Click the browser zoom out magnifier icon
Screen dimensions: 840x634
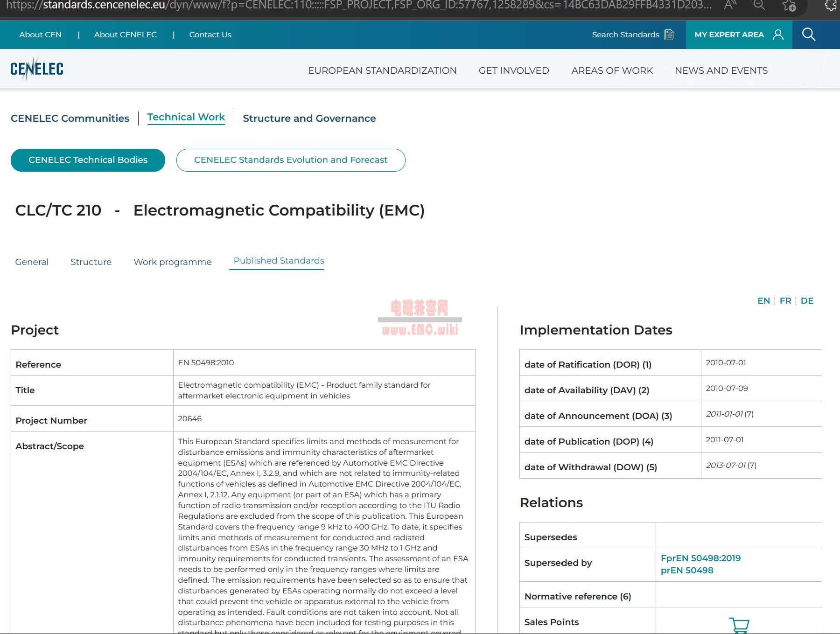point(759,6)
